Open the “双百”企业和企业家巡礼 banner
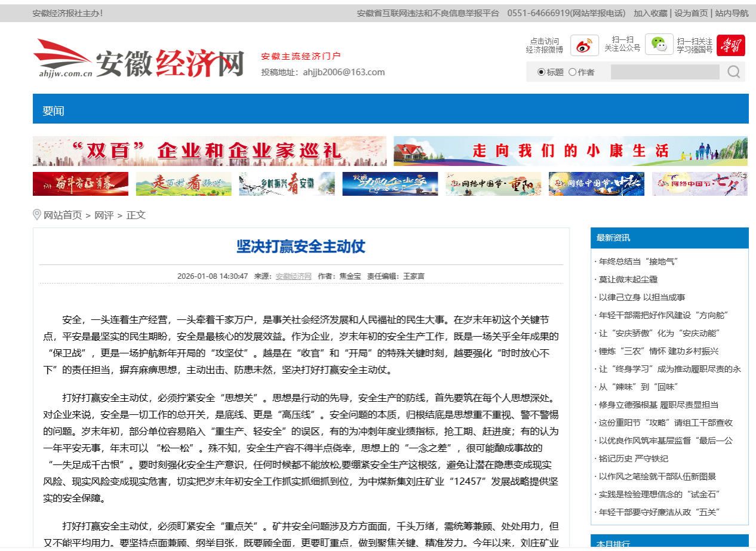The height and width of the screenshot is (551, 756). coord(210,151)
